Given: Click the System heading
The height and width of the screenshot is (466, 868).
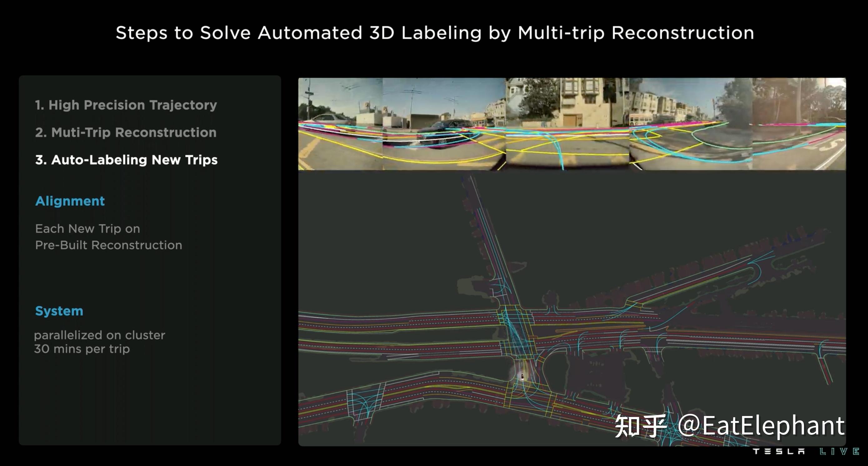Looking at the screenshot, I should coord(59,311).
